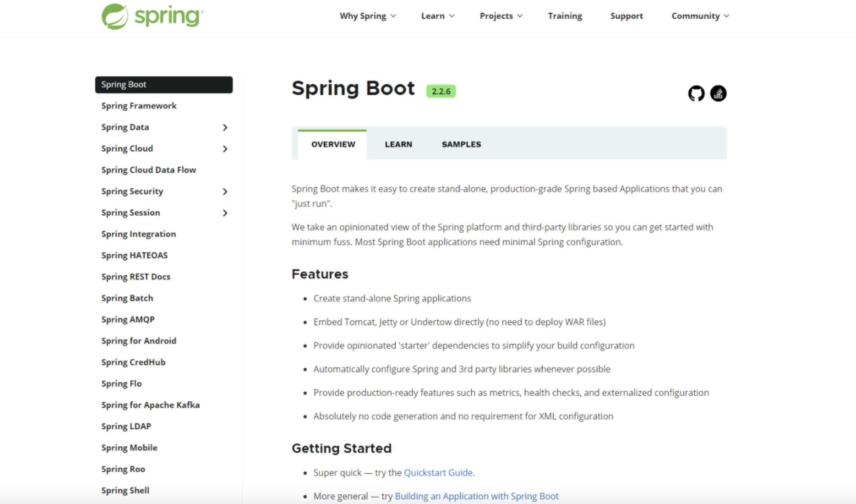Go to Training in top navigation

pos(565,16)
